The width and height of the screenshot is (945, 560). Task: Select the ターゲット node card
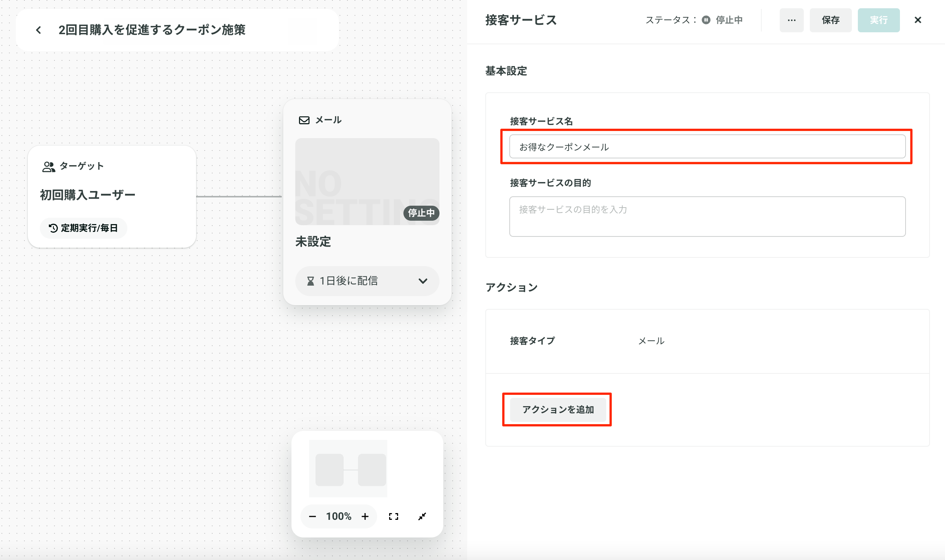pos(112,197)
